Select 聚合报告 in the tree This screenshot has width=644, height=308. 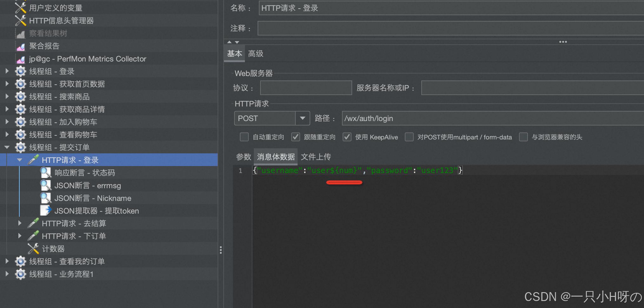pos(44,46)
